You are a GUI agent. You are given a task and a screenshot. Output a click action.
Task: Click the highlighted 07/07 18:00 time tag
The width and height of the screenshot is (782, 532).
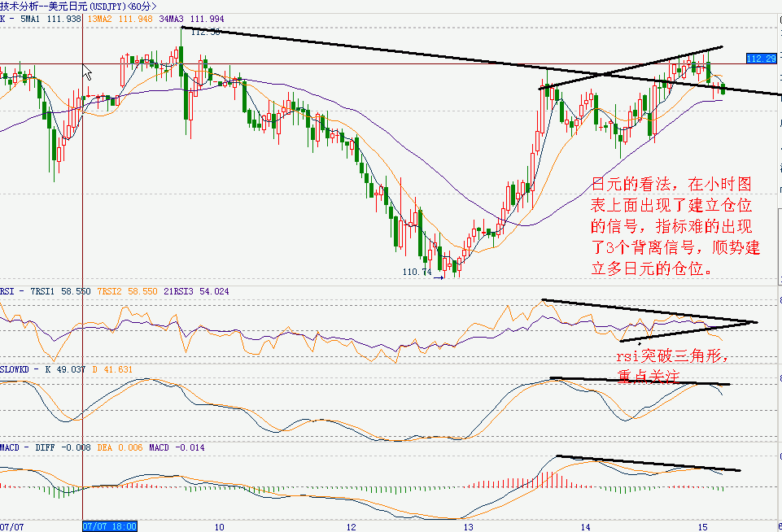coord(108,525)
